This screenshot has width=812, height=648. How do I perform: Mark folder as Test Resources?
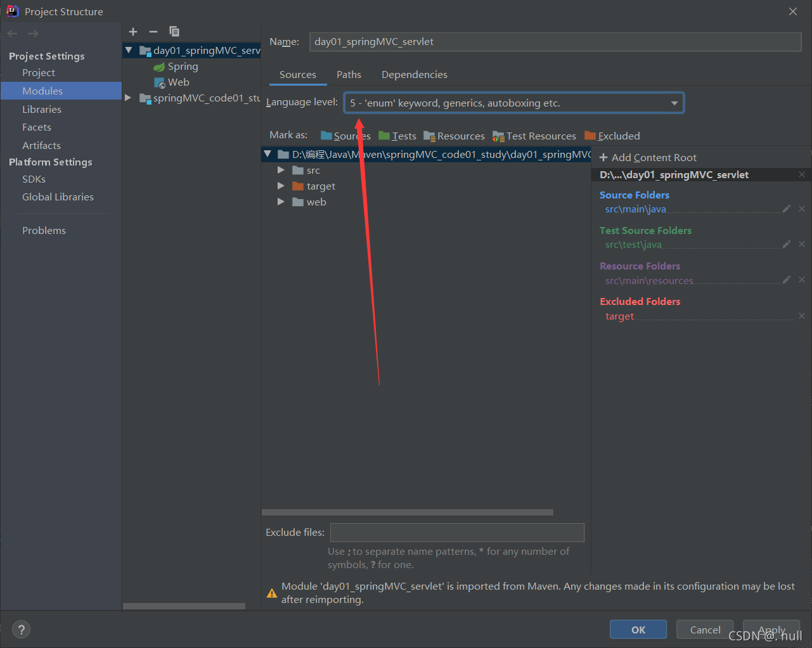point(534,135)
